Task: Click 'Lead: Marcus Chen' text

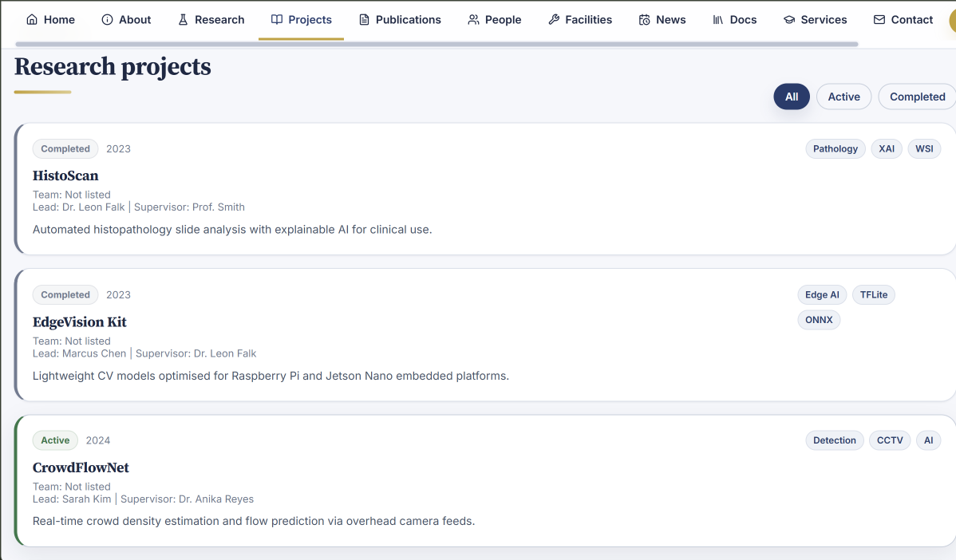Action: point(79,353)
